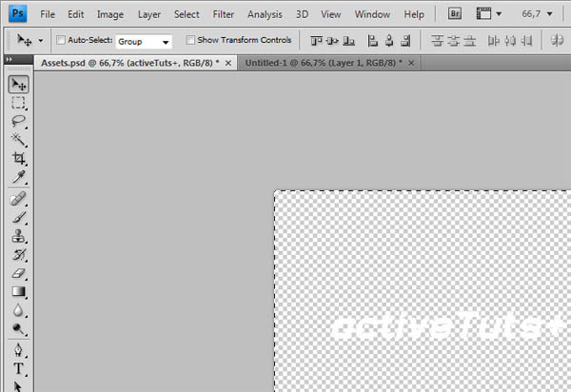This screenshot has height=392, width=571.
Task: Open the Layer menu
Action: click(149, 14)
